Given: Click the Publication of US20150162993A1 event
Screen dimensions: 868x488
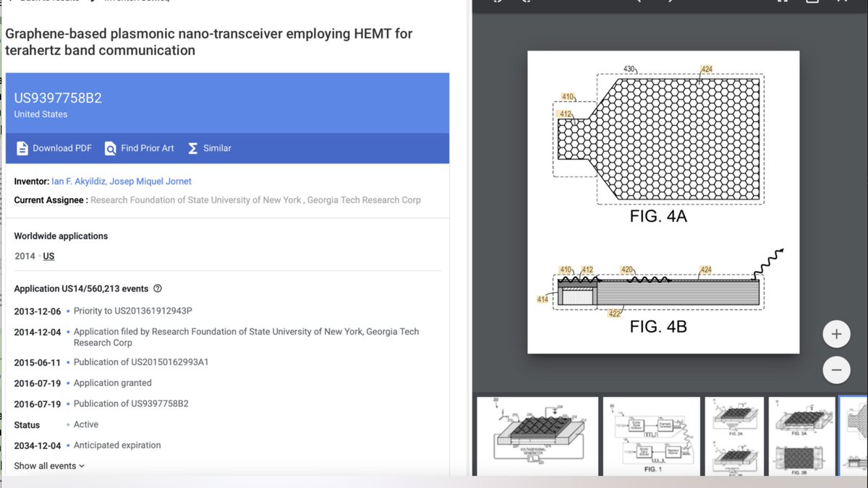Looking at the screenshot, I should (141, 362).
